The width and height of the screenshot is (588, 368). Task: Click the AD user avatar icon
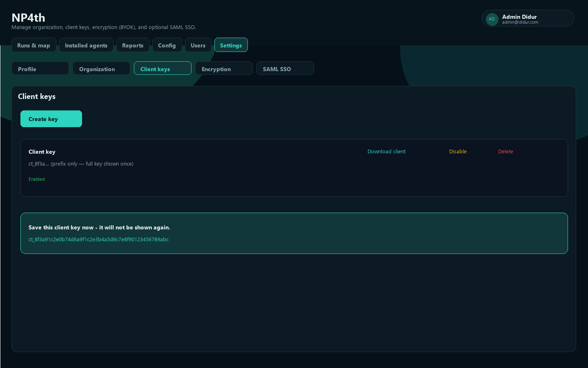pos(492,19)
